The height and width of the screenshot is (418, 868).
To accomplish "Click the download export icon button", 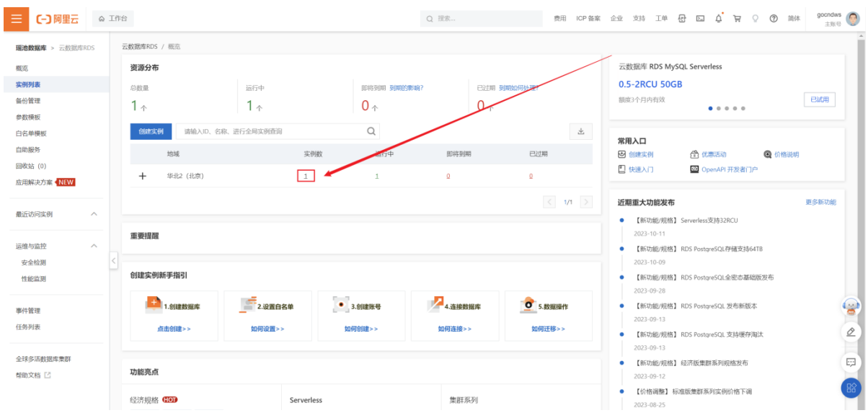I will pos(580,131).
